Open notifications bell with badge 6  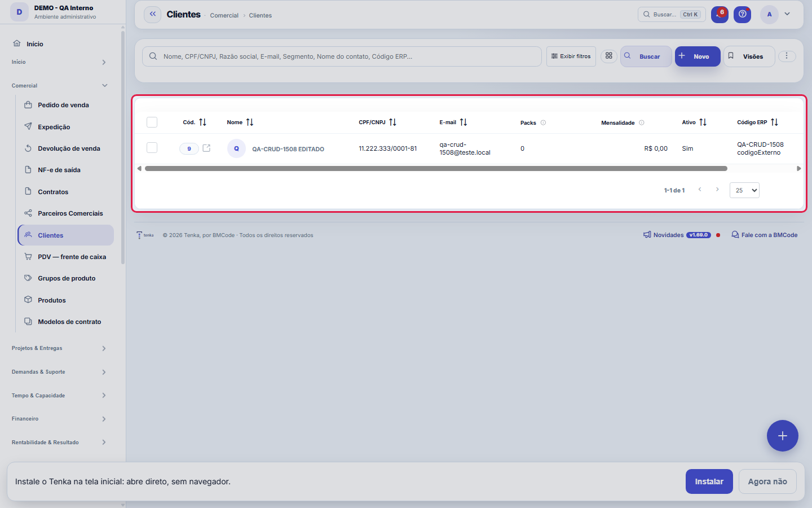(720, 14)
